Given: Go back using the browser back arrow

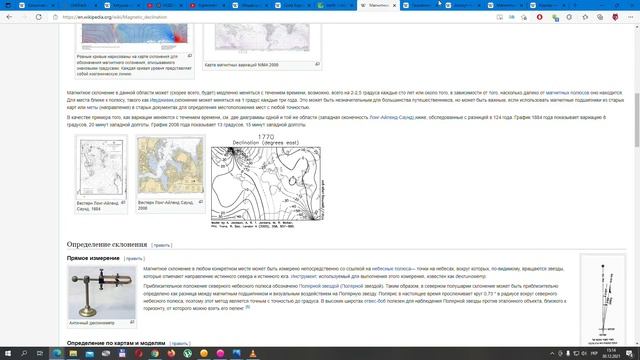Looking at the screenshot, I should click(9, 17).
